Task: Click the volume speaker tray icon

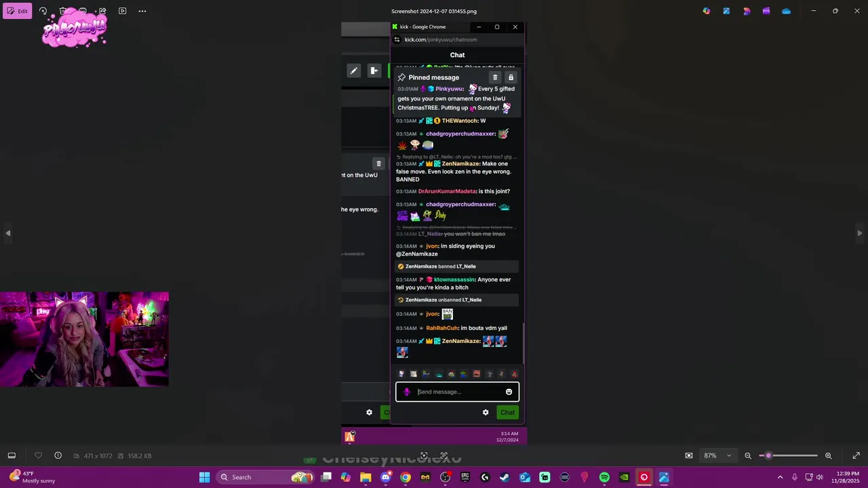Action: (x=821, y=477)
